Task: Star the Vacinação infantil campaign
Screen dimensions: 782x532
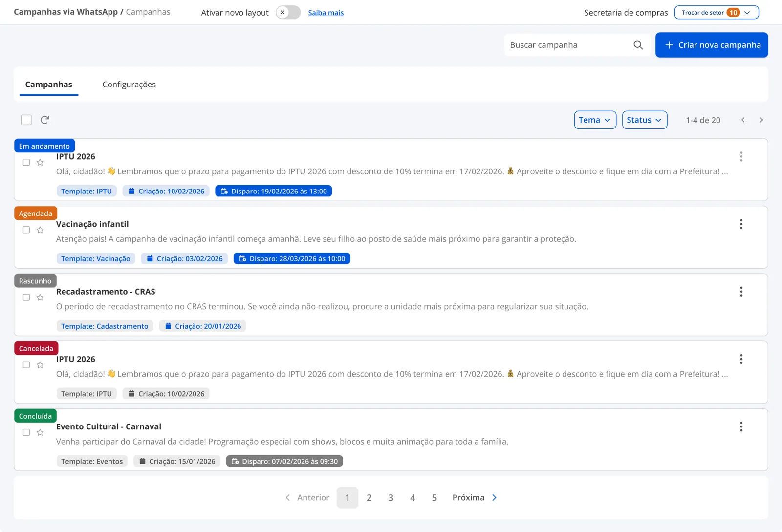Action: coord(40,230)
